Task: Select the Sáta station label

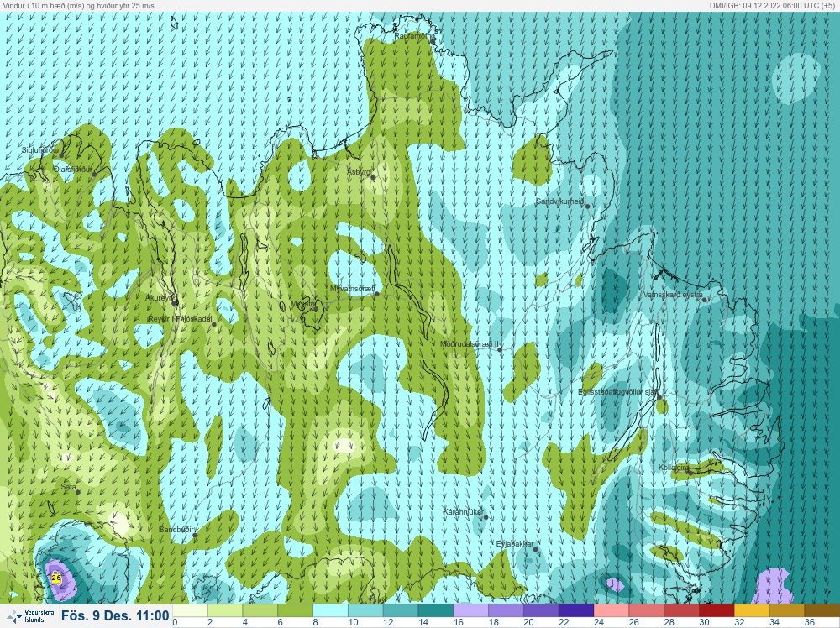Action: click(68, 487)
